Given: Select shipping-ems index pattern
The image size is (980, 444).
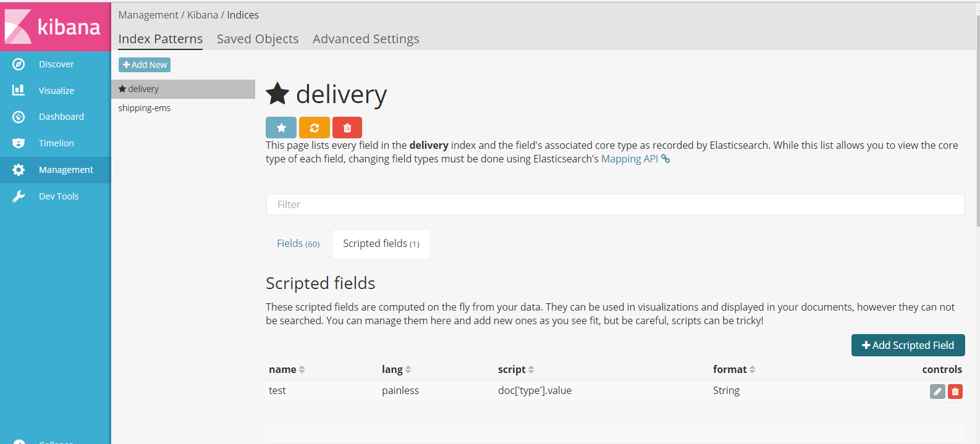Looking at the screenshot, I should [144, 108].
